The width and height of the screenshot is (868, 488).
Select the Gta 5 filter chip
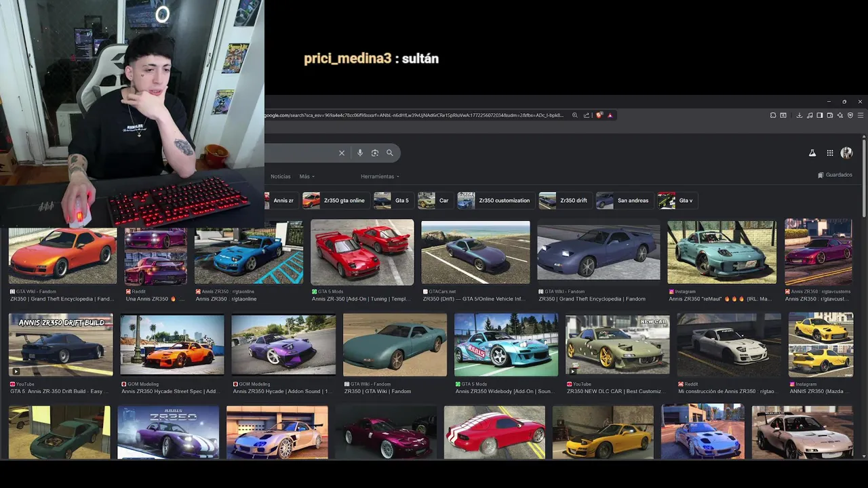click(393, 201)
